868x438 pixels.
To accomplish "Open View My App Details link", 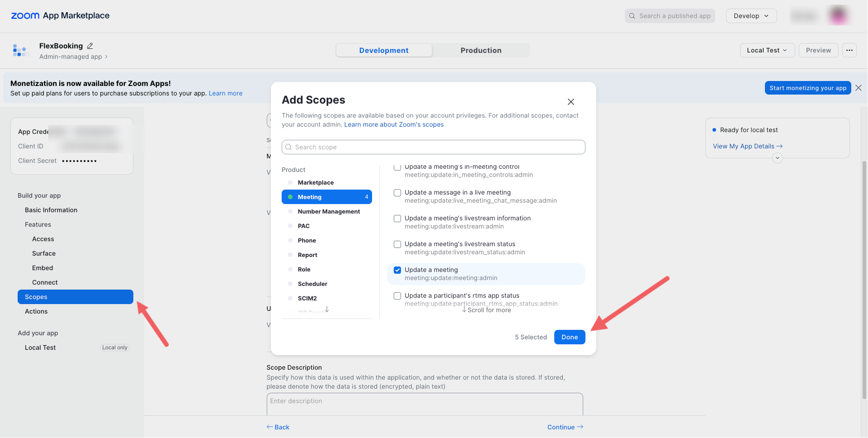I will 748,146.
